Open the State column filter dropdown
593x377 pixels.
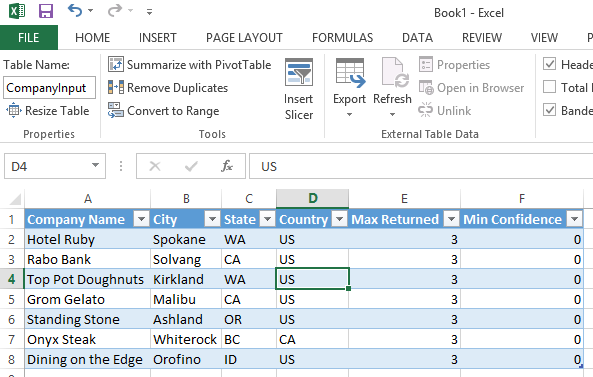(267, 219)
